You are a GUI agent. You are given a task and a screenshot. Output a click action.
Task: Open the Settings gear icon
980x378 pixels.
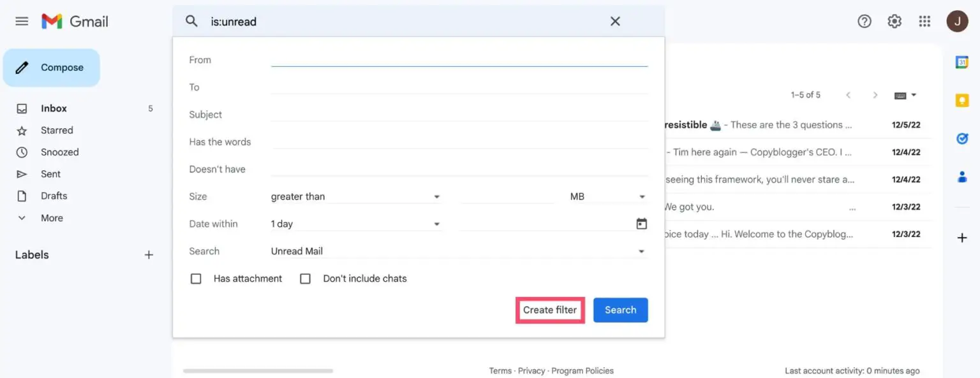click(895, 22)
